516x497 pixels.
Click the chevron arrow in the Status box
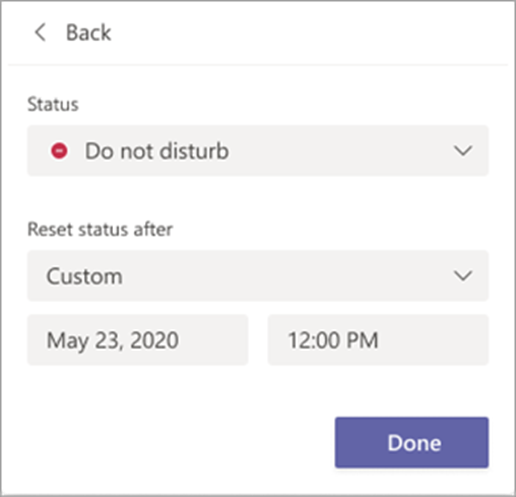[463, 151]
